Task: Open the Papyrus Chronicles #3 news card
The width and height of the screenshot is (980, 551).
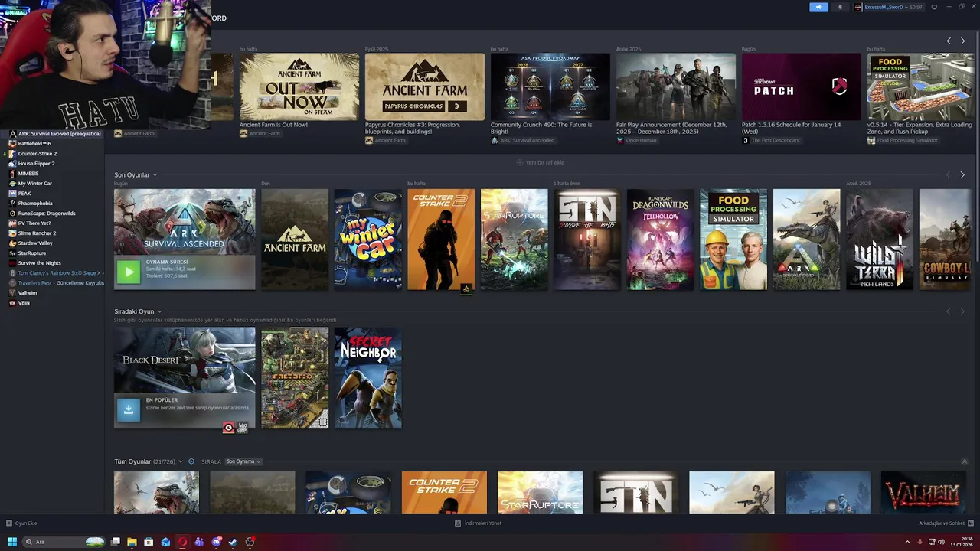Action: click(425, 86)
